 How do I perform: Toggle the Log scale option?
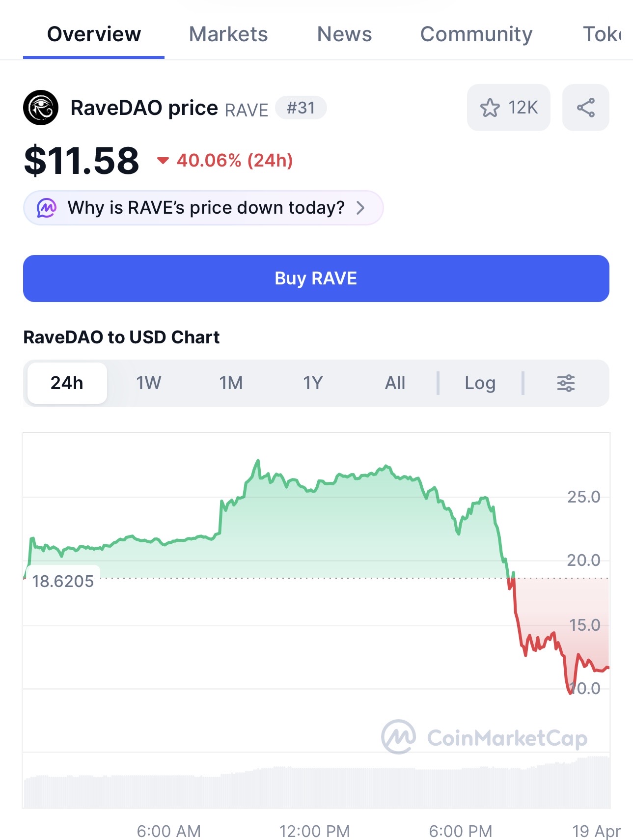[480, 383]
